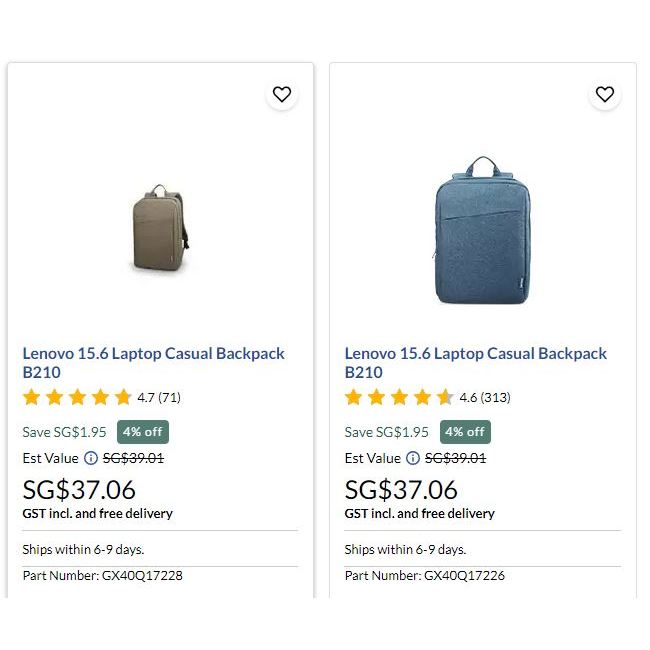The height and width of the screenshot is (650, 650).
Task: Click SG$37.06 price on the blue backpack
Action: (401, 489)
